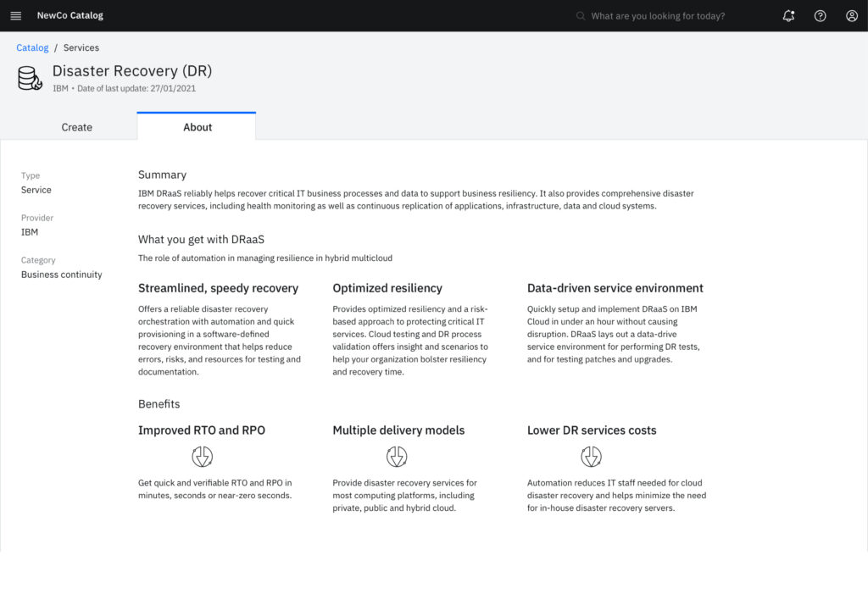868x616 pixels.
Task: Click the search magnifier icon
Action: tap(581, 16)
